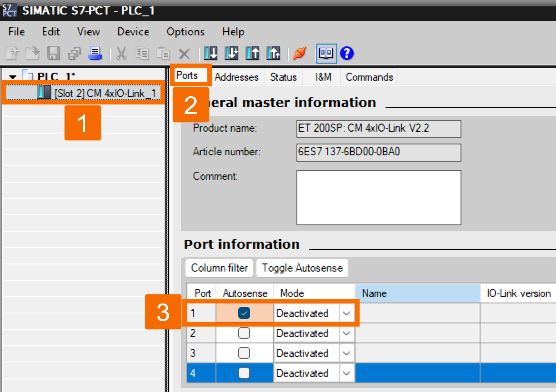Screen dimensions: 556x392
Task: Click the Delete X toolbar icon
Action: tap(184, 54)
